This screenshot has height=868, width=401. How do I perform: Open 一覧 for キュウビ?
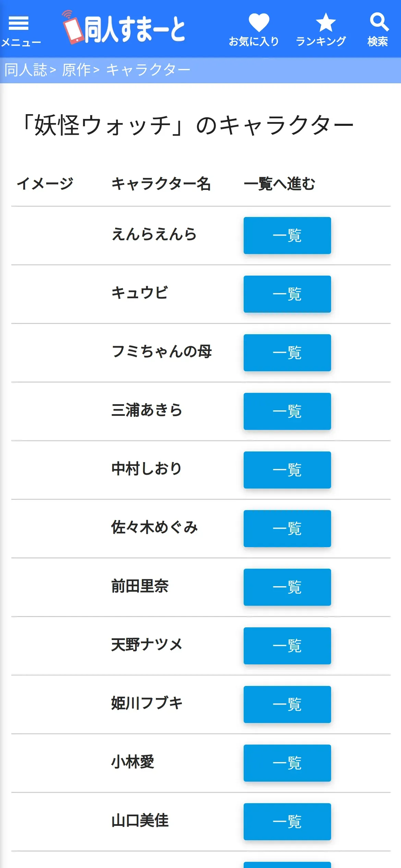click(x=287, y=294)
